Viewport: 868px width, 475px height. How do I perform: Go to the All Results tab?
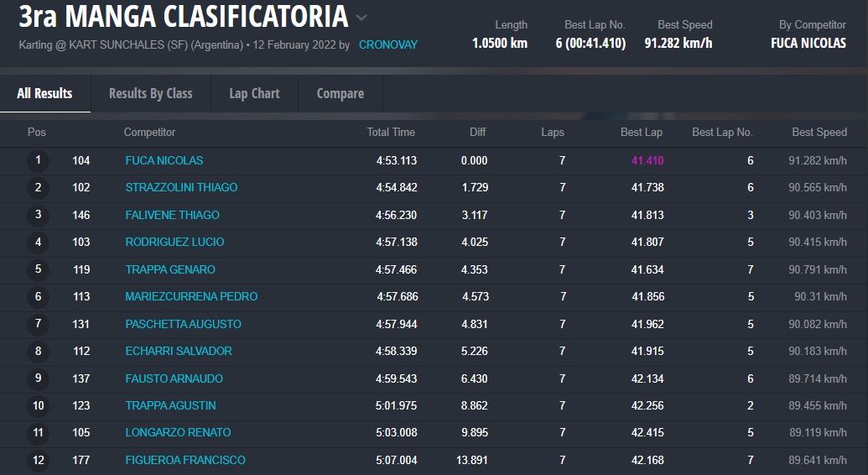tap(44, 93)
